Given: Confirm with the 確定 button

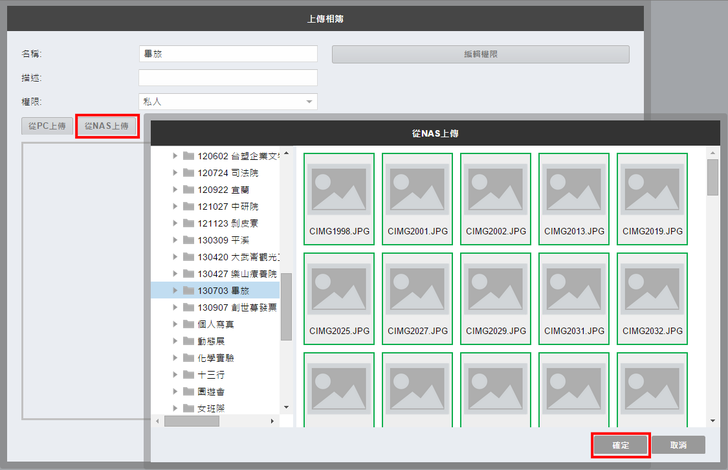Looking at the screenshot, I should coord(620,445).
